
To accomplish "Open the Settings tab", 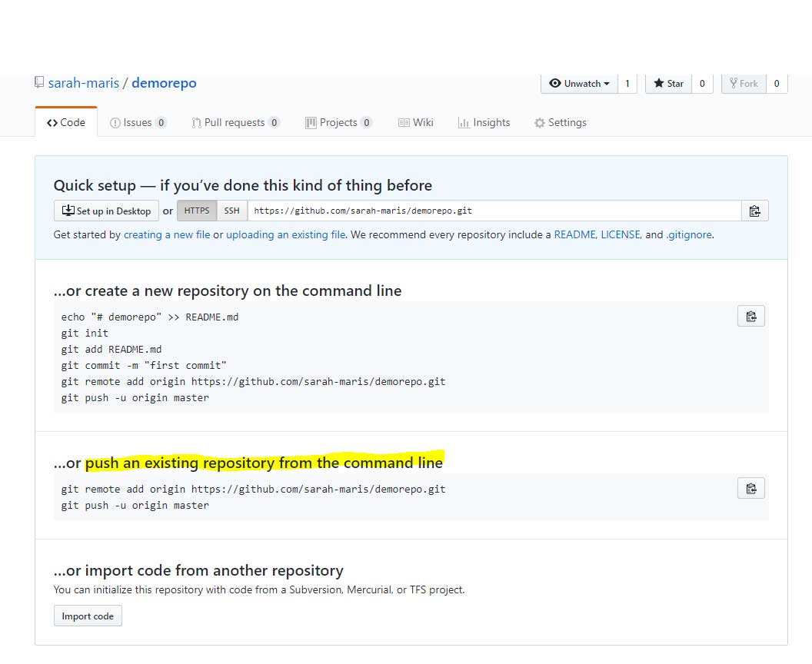I will [x=561, y=123].
